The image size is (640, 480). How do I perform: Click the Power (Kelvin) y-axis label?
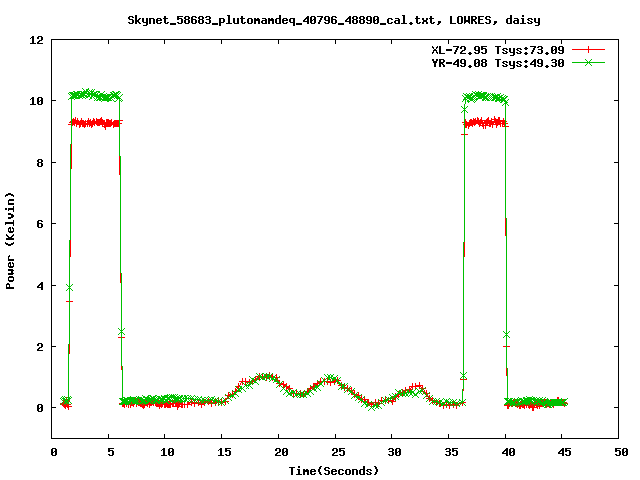point(10,241)
